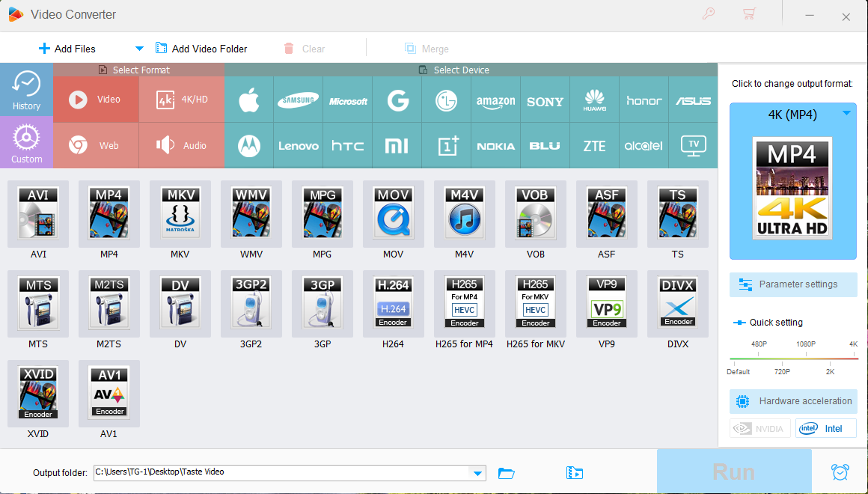868x494 pixels.
Task: Browse for output folder with folder icon
Action: point(507,473)
